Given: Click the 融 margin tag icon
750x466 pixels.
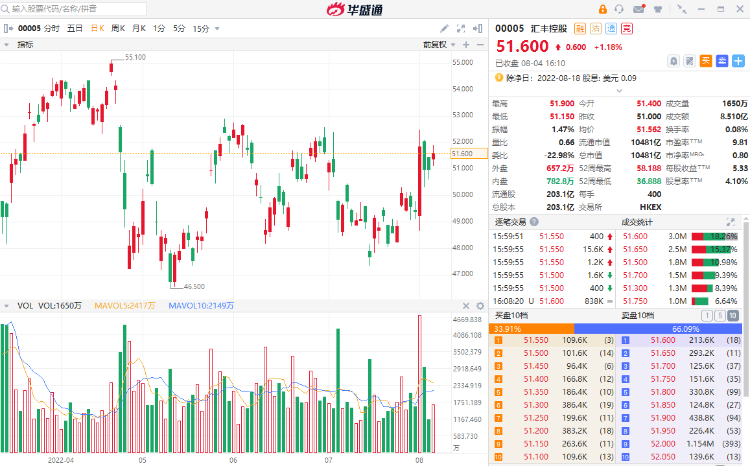Looking at the screenshot, I should pos(580,29).
